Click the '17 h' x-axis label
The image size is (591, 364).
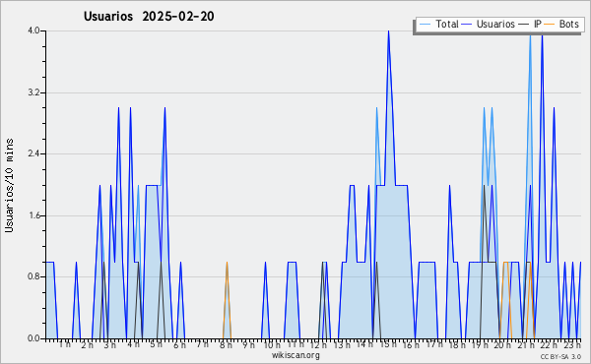point(434,344)
